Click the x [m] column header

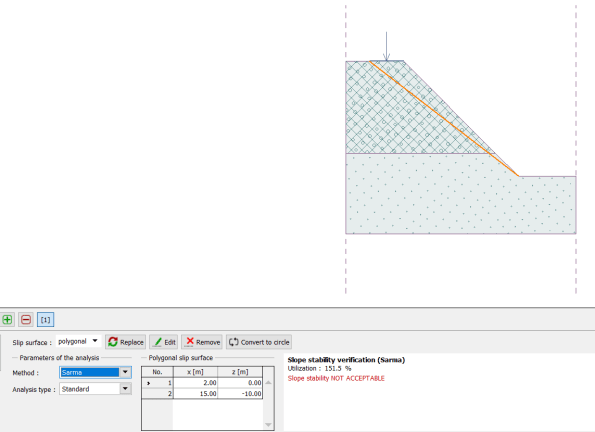(x=195, y=372)
